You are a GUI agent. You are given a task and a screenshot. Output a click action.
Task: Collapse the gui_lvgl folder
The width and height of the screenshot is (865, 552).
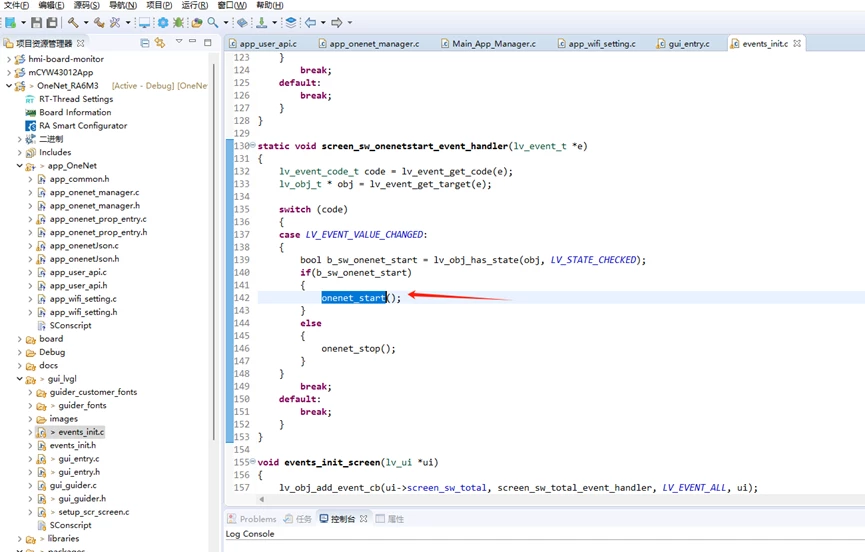point(19,379)
